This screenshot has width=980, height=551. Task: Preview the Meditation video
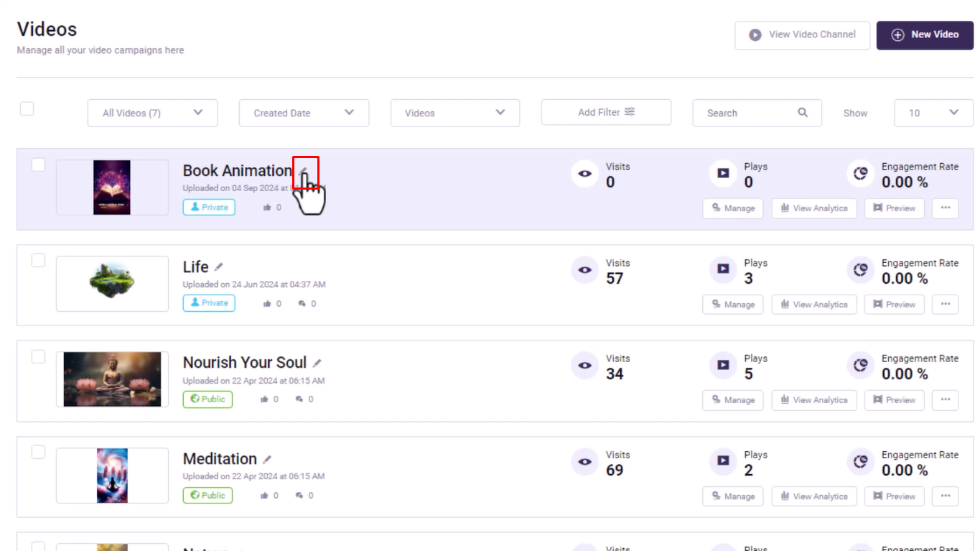(x=894, y=496)
